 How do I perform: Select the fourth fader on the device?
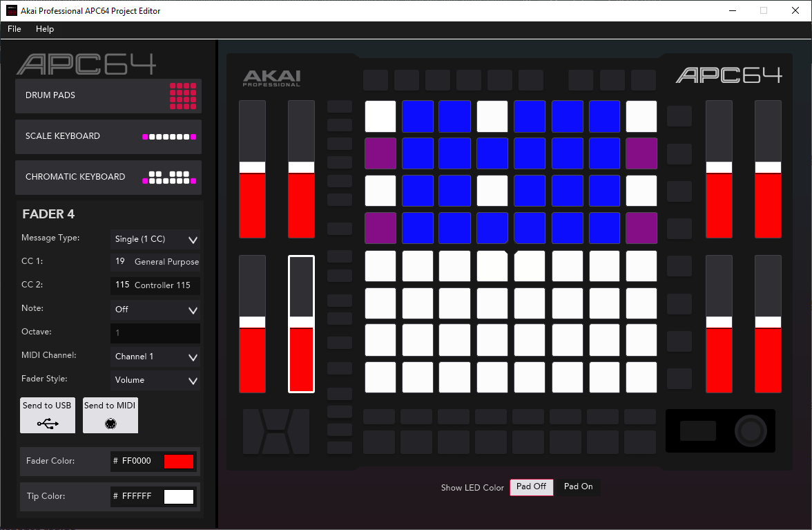[301, 325]
